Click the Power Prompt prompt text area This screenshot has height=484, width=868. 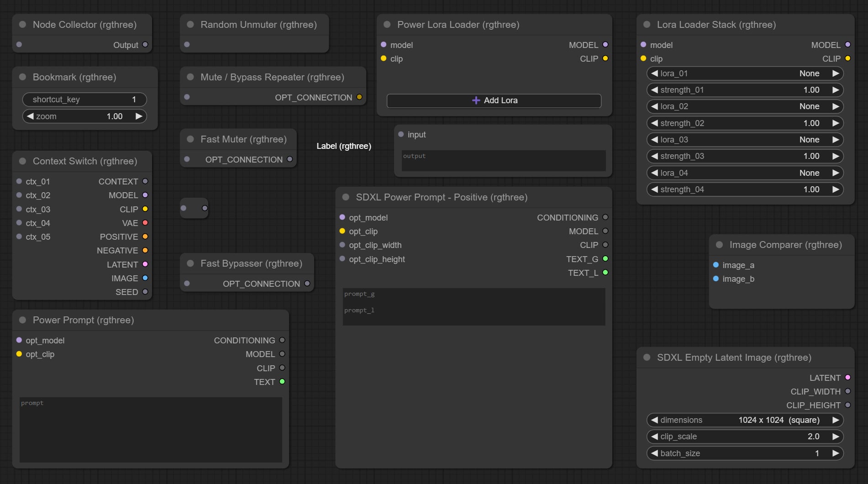point(151,430)
